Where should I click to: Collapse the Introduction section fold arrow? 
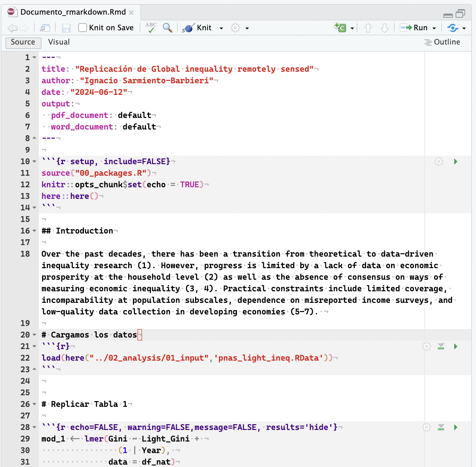tap(34, 231)
